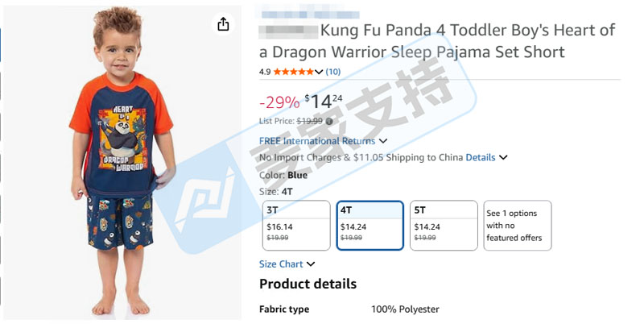Click the blurred brand store link above the title

point(308,15)
